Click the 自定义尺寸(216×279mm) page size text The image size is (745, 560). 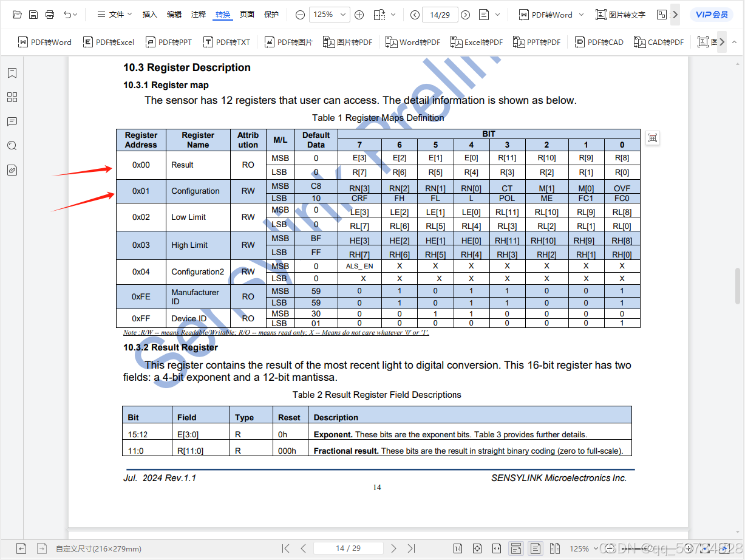click(x=98, y=548)
